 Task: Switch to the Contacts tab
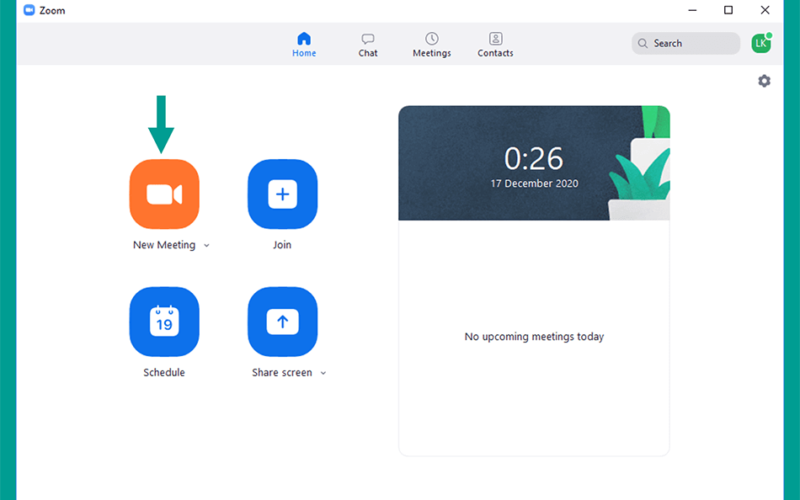(495, 44)
